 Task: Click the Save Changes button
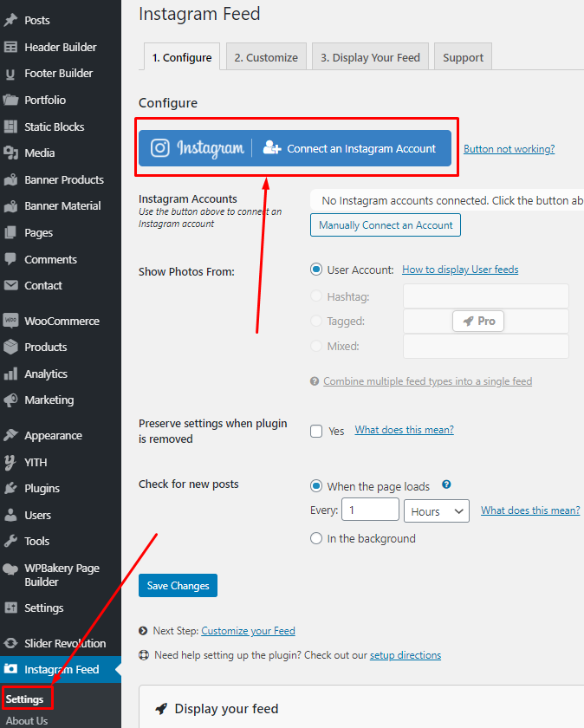click(x=178, y=586)
